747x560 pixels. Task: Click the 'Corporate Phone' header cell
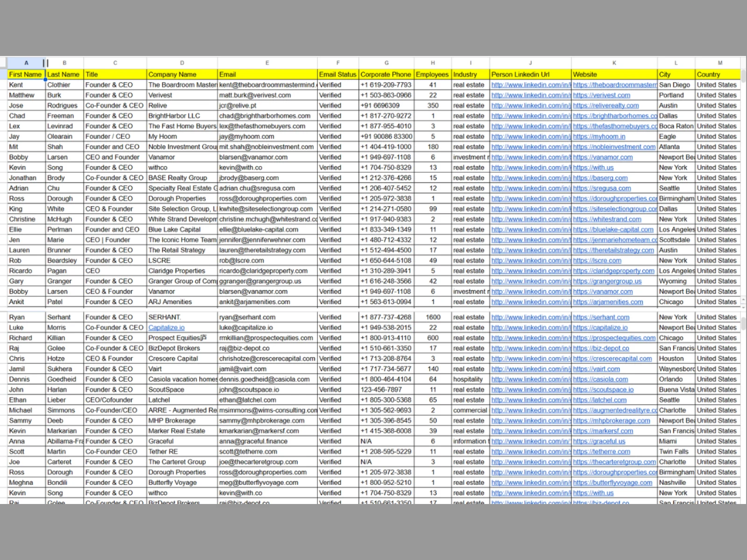point(387,74)
